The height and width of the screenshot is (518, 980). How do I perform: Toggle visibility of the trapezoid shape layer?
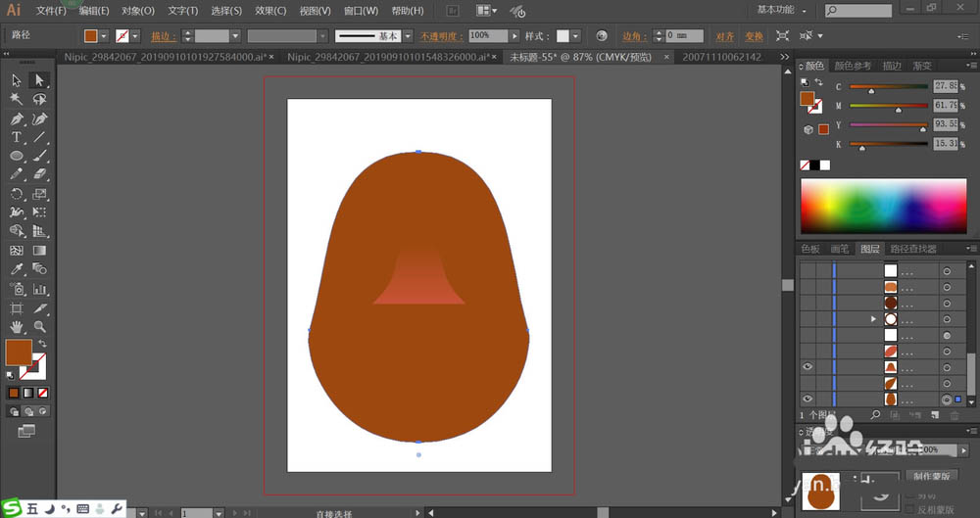(x=807, y=367)
